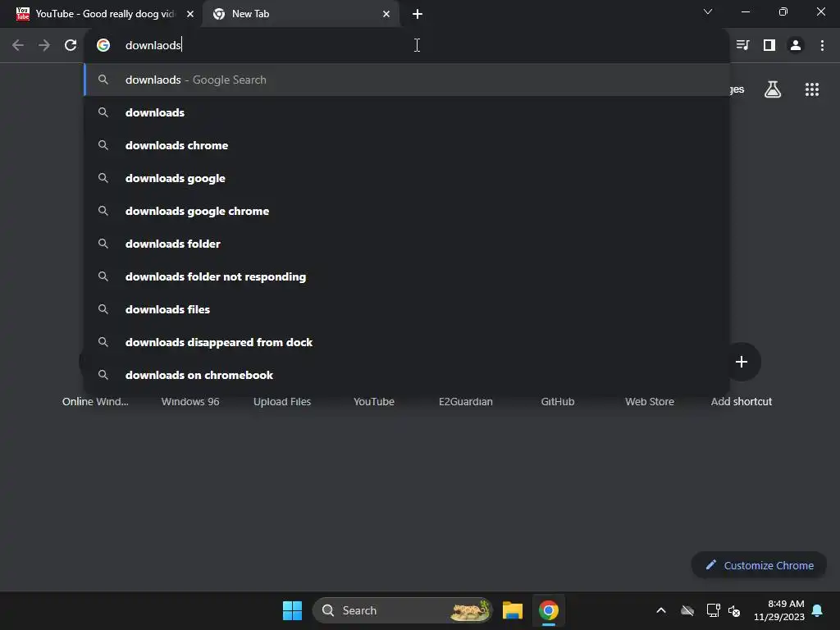
Task: Select 'downloads folder' suggestion
Action: click(x=407, y=244)
